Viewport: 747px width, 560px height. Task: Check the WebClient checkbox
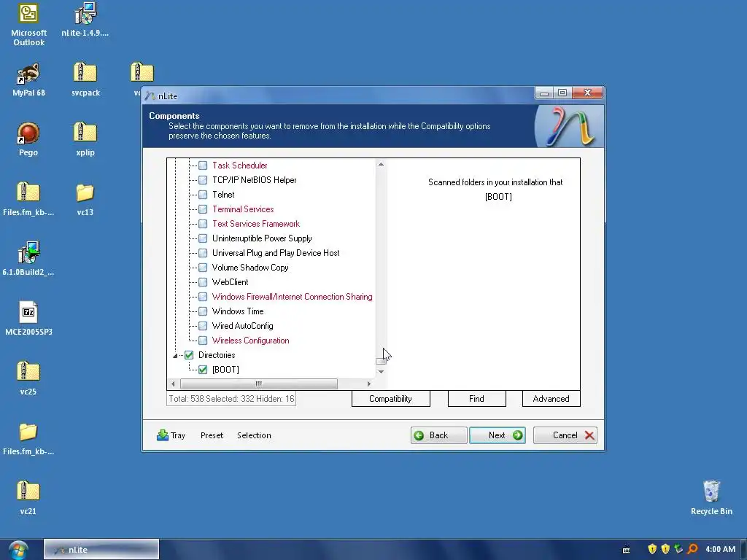pyautogui.click(x=203, y=282)
